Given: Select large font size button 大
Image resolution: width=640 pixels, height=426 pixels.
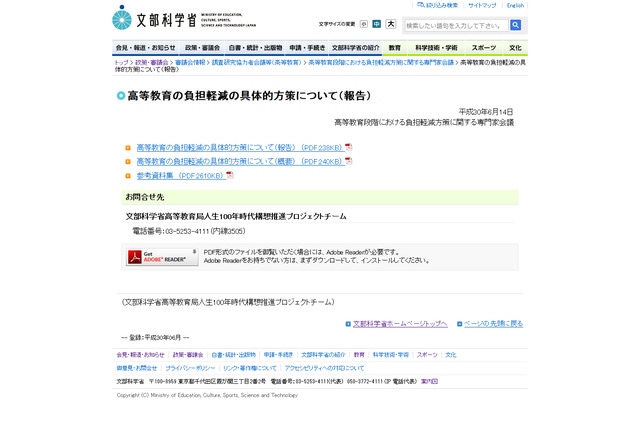Looking at the screenshot, I should click(391, 24).
